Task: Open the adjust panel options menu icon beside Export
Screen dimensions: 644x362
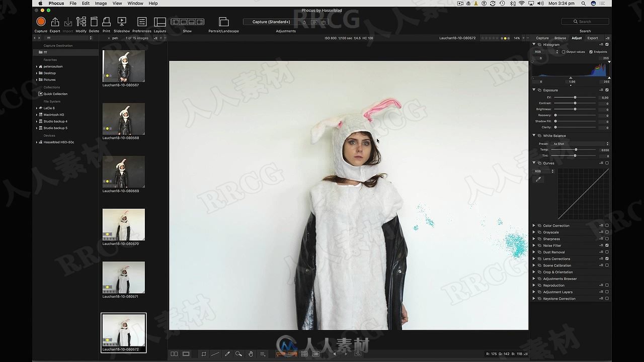Action: pos(607,38)
